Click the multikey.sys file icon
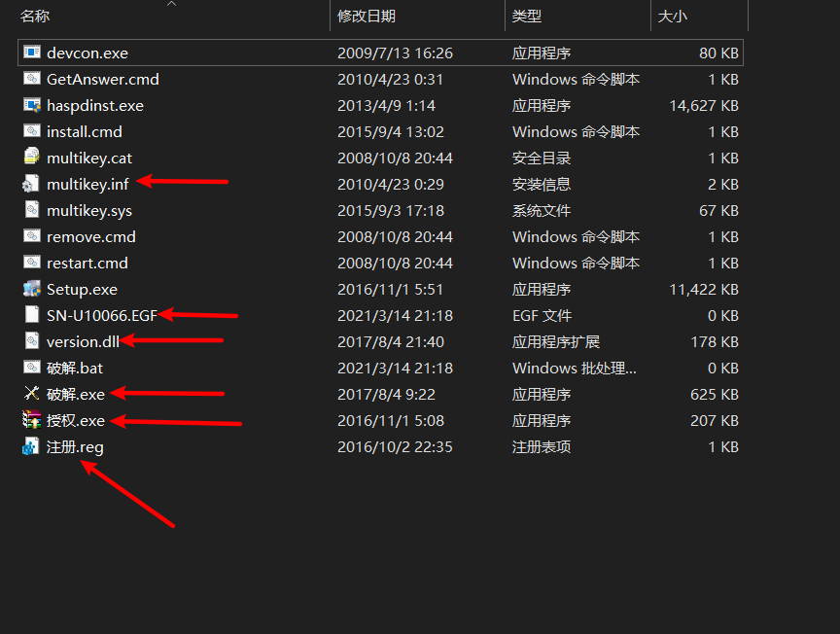 point(32,209)
